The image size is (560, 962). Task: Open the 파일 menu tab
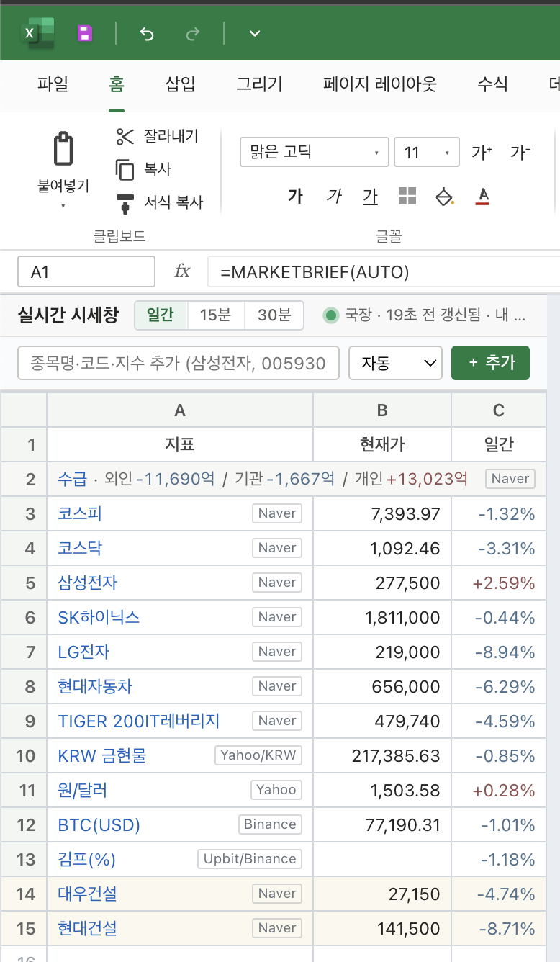point(53,84)
